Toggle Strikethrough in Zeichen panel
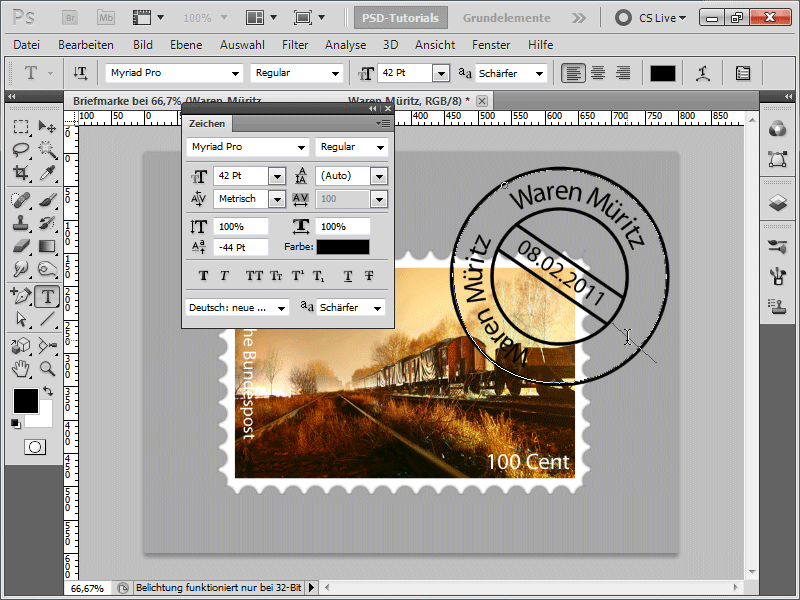Viewport: 800px width, 600px height. (x=369, y=276)
